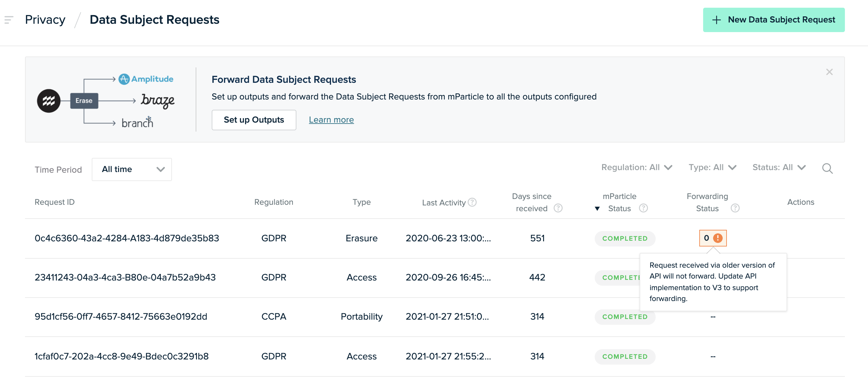Click New Data Subject Request button
The image size is (868, 380).
(774, 20)
